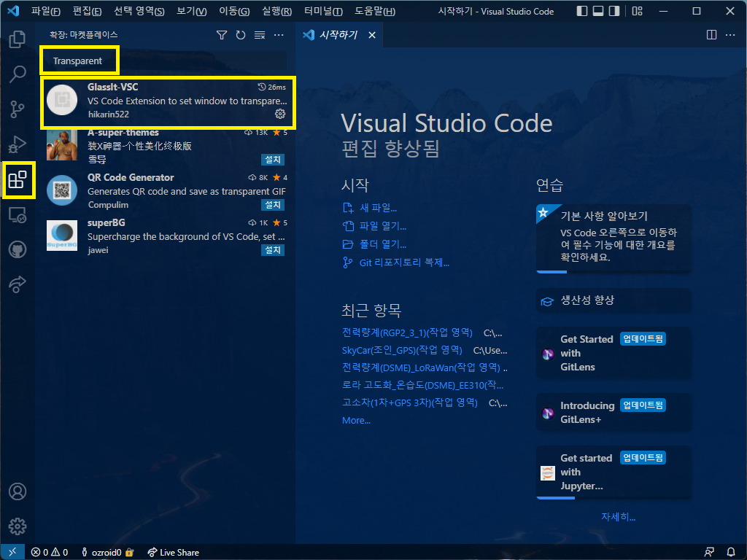Open the 생산성 향상 walkthrough
This screenshot has height=560, width=747.
coord(614,300)
